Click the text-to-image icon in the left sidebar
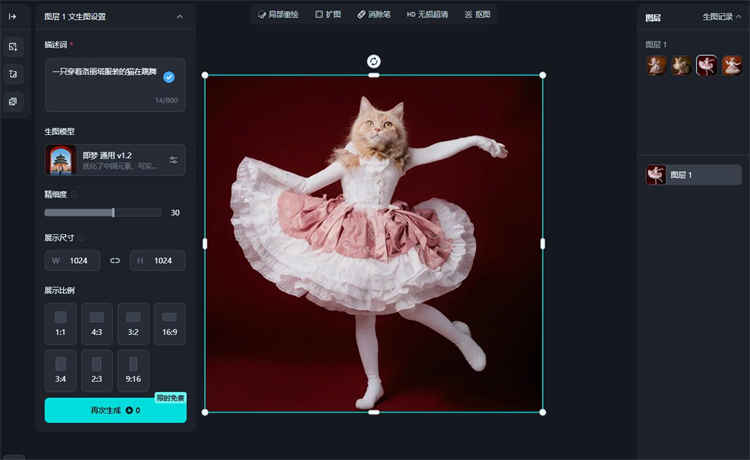This screenshot has height=460, width=750. pyautogui.click(x=13, y=74)
